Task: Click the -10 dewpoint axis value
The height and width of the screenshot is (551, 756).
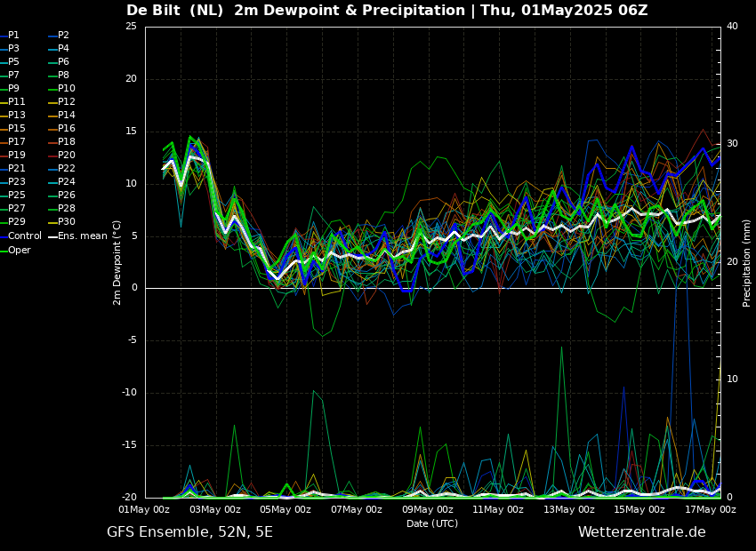Action: point(130,393)
